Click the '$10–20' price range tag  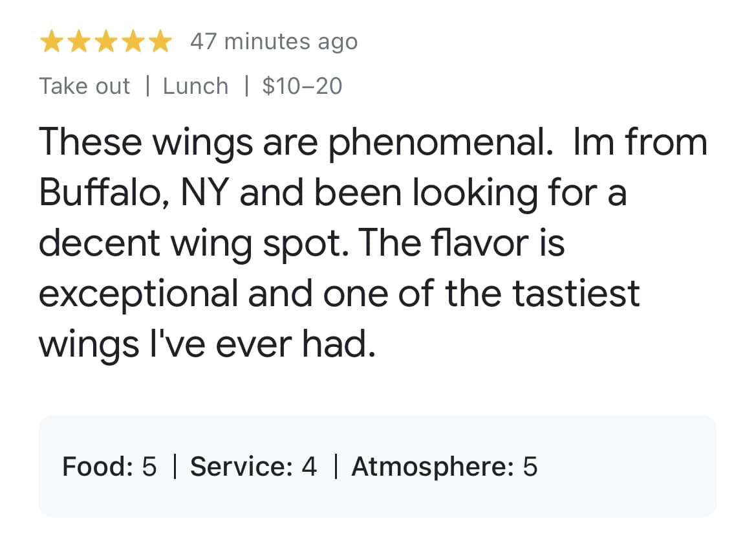(x=302, y=86)
